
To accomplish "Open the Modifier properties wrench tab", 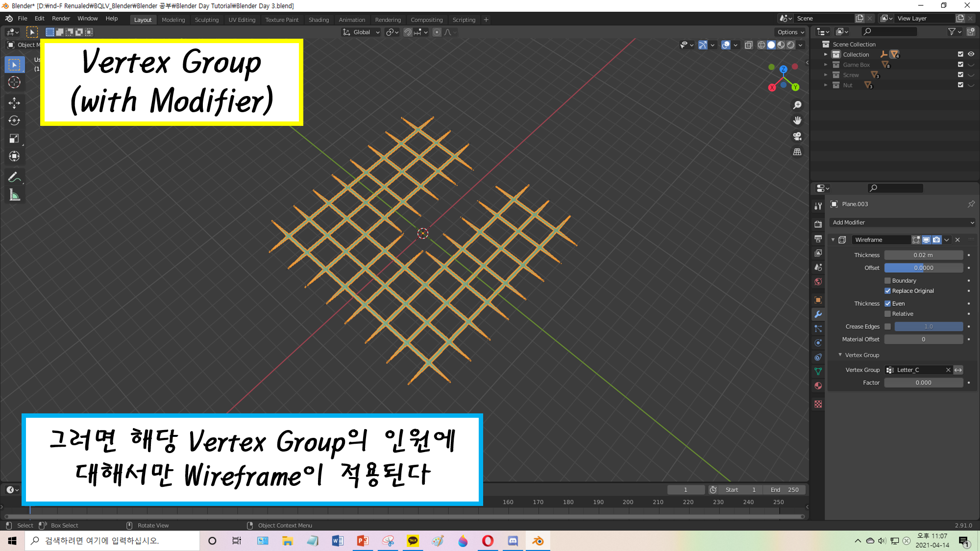I will (818, 314).
